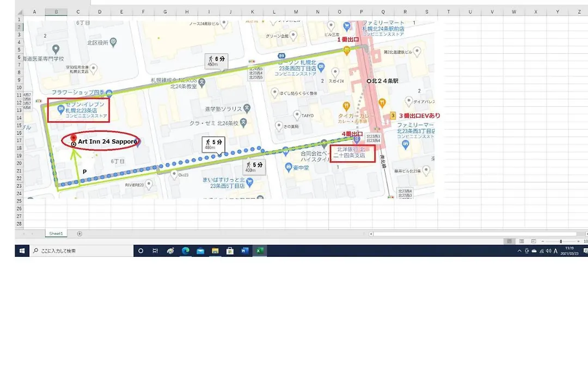Open the Mail app in taskbar
Image resolution: width=588 pixels, height=381 pixels.
point(200,251)
